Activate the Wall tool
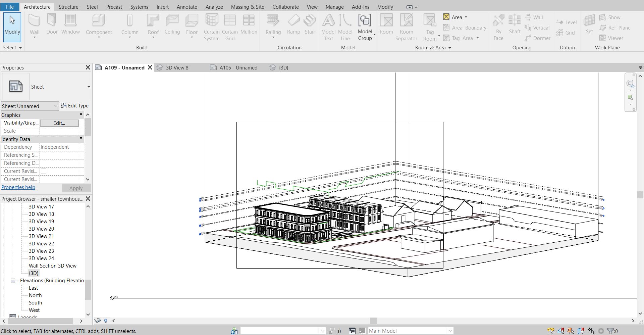The height and width of the screenshot is (335, 644). [x=35, y=26]
